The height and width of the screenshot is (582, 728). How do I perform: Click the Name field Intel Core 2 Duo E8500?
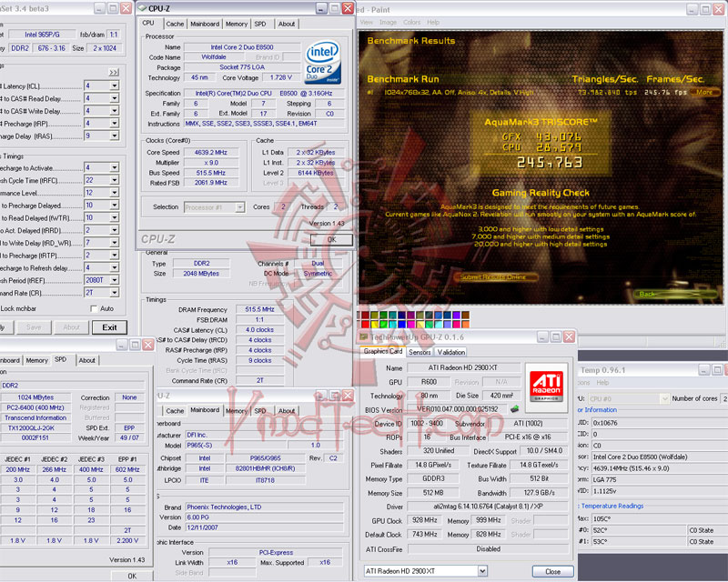click(x=242, y=47)
